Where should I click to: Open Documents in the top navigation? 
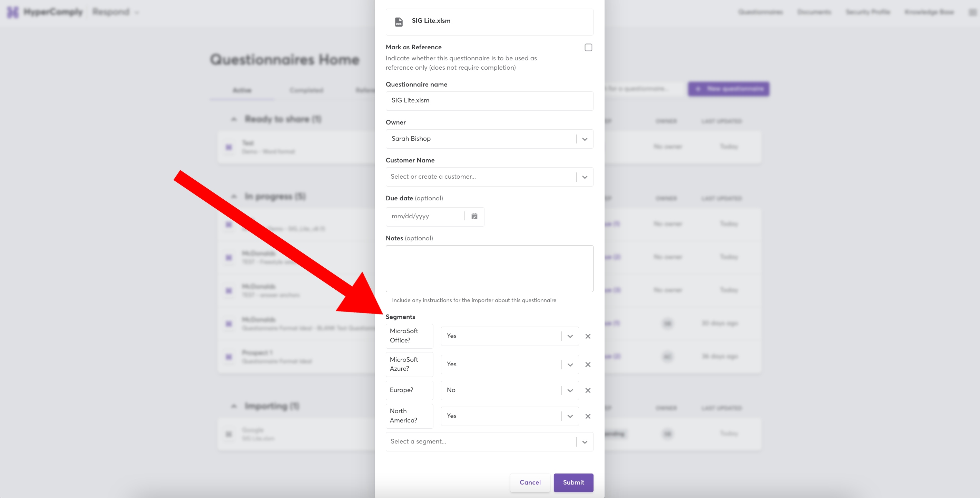tap(814, 12)
